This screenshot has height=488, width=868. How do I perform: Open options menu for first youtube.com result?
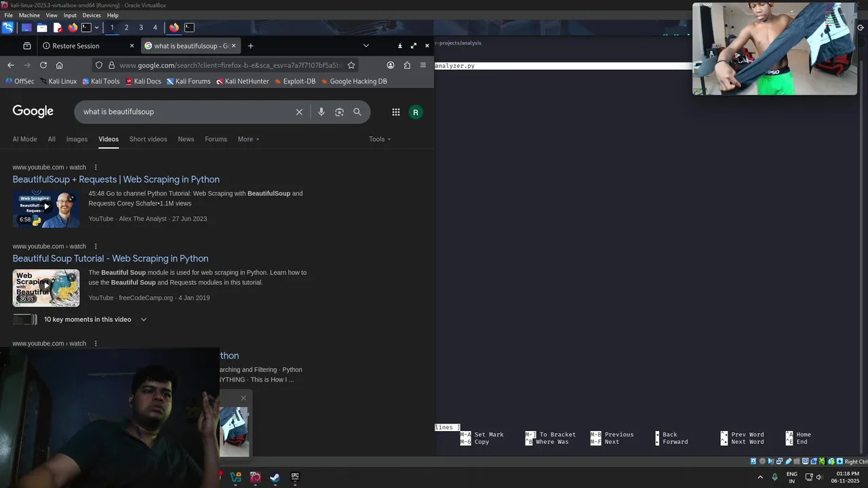[96, 167]
